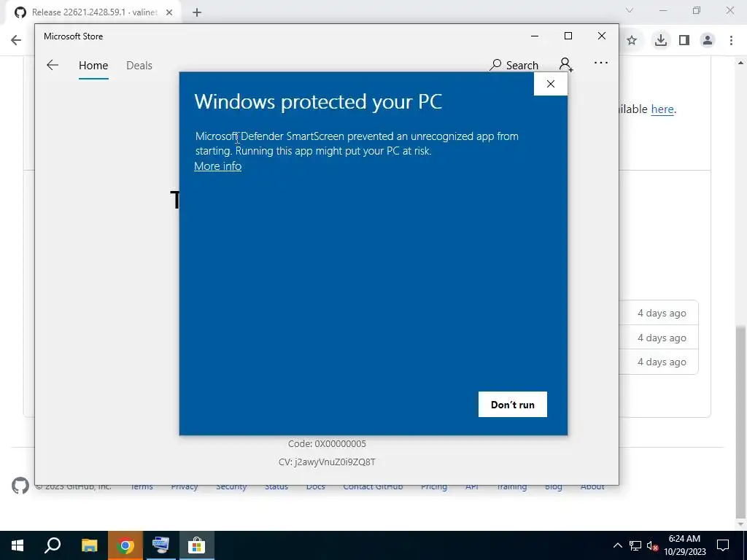Screen dimensions: 747x560
Task: Open the taskbar computer monitor app icon
Action: [160, 545]
